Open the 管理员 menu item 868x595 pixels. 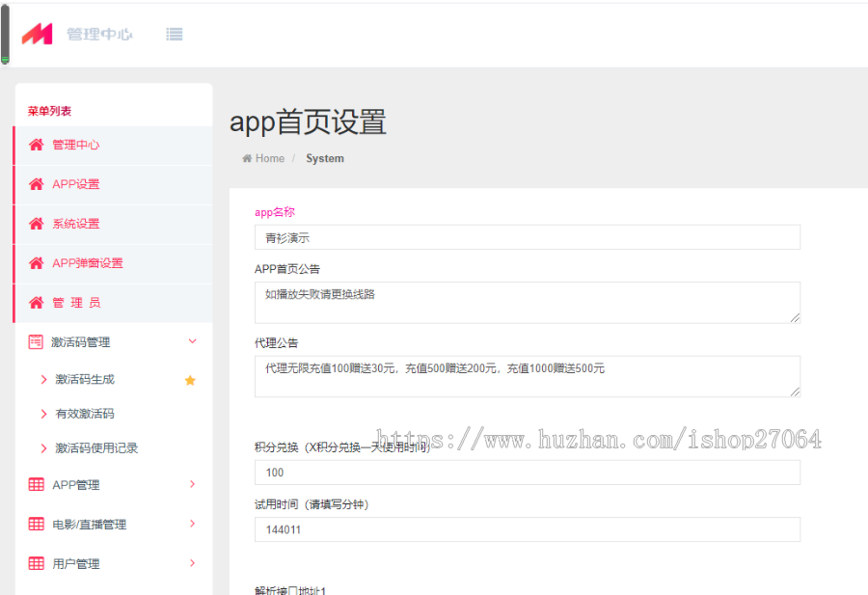pyautogui.click(x=114, y=302)
